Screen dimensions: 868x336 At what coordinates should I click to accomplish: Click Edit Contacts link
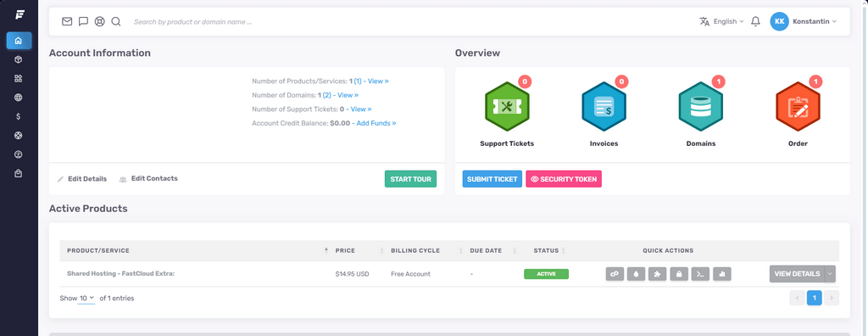click(148, 178)
